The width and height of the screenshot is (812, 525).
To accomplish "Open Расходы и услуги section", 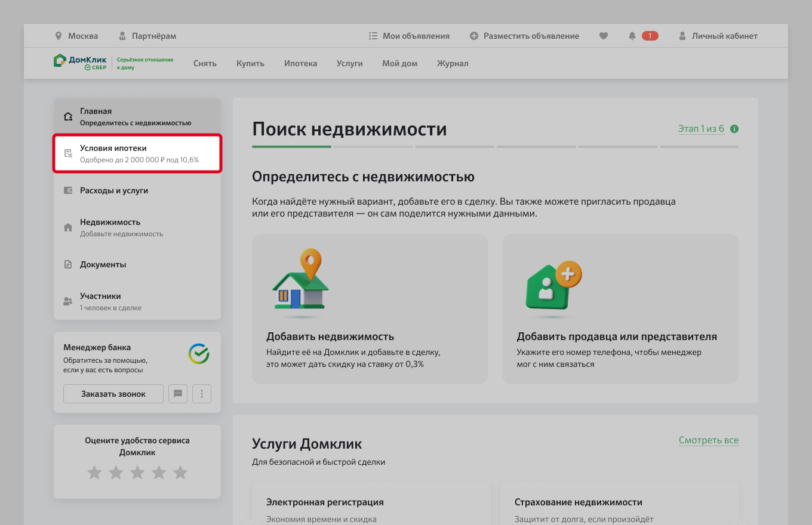I will click(x=113, y=190).
